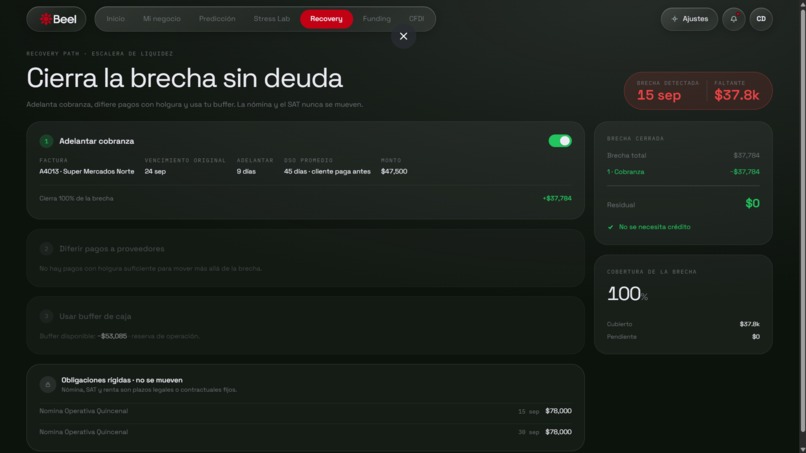Click original due date 24 sep

click(x=155, y=171)
